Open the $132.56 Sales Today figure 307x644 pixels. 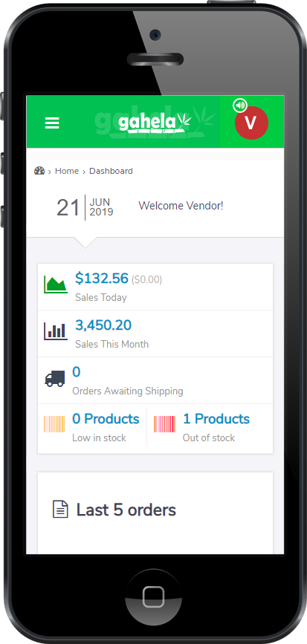(x=102, y=279)
